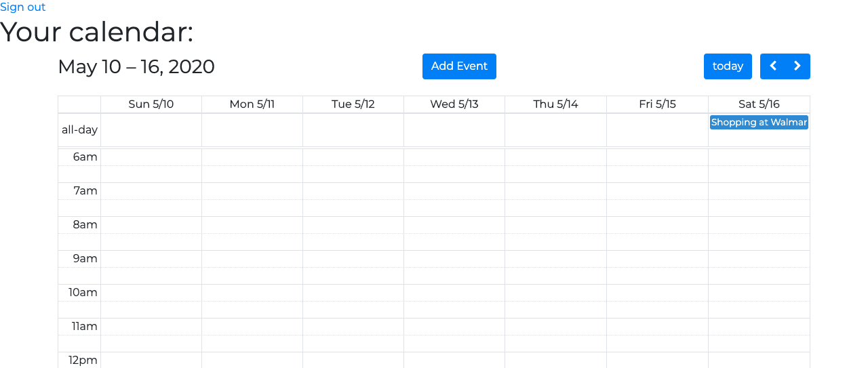Jump to today's date
The height and width of the screenshot is (368, 868).
click(728, 66)
